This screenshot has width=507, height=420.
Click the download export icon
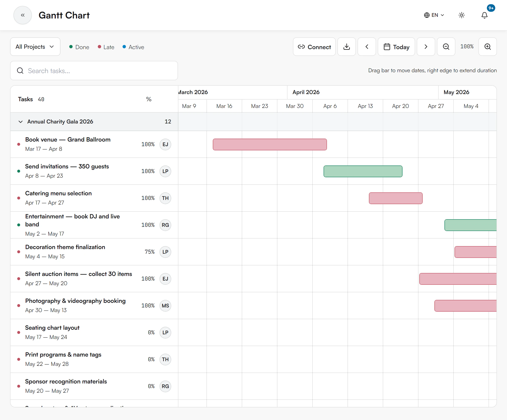tap(346, 47)
